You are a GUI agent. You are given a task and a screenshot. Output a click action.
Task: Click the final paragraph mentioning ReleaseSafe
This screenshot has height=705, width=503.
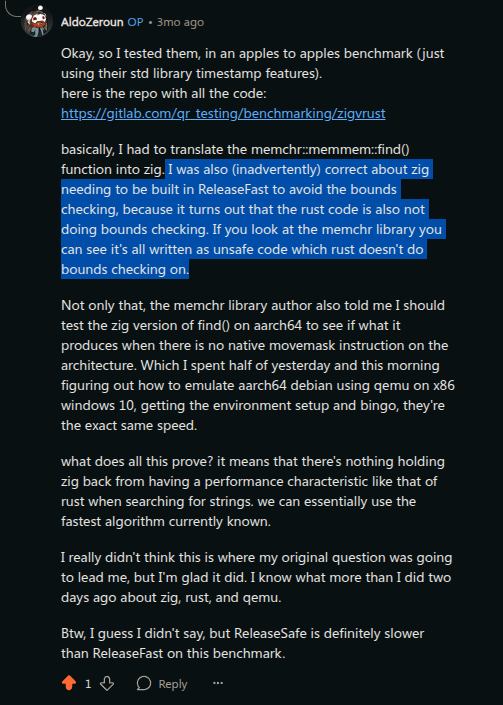click(242, 643)
